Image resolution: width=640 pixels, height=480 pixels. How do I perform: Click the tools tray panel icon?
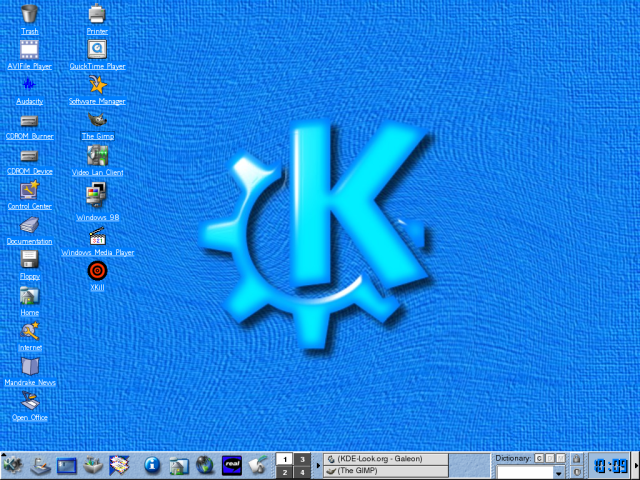pos(93,466)
